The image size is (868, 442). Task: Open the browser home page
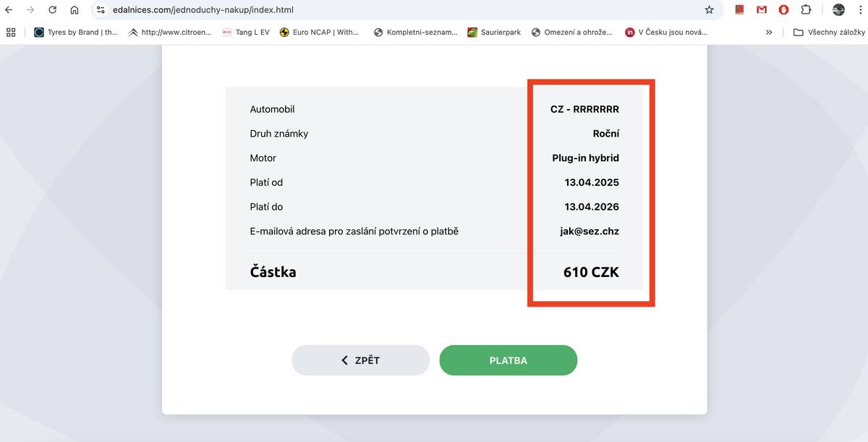[75, 10]
